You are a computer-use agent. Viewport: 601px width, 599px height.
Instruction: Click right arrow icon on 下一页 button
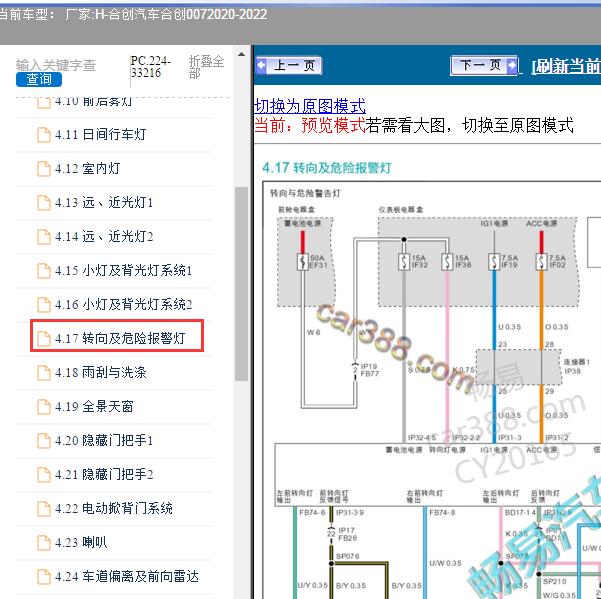512,65
